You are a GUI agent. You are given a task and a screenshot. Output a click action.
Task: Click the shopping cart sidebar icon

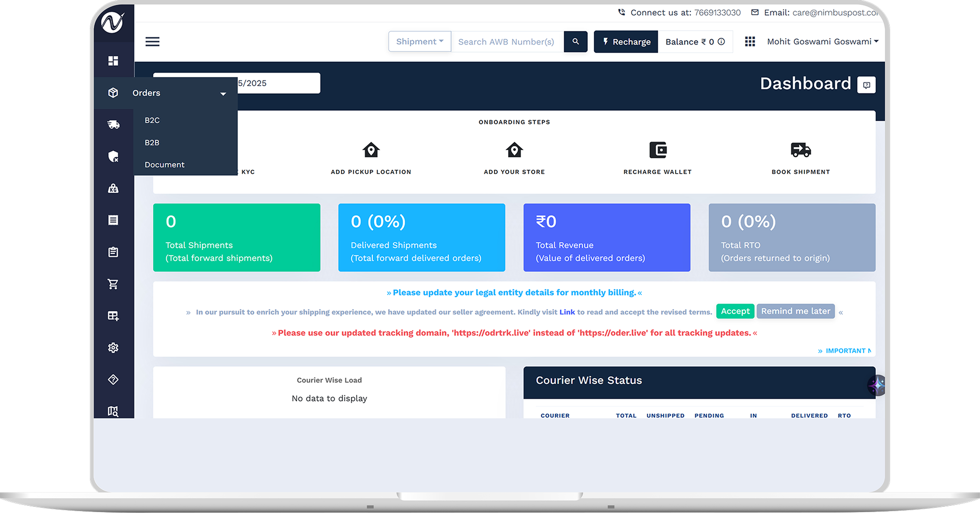[x=113, y=284]
